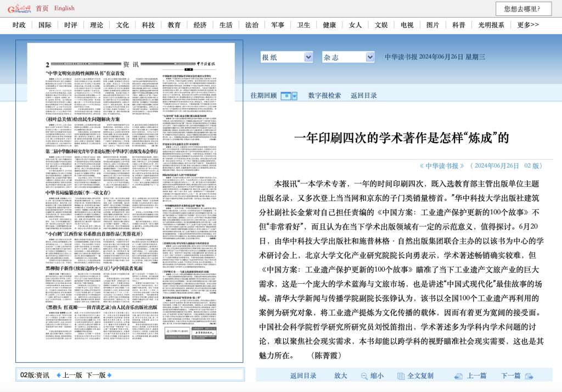Open the 报纸 dropdown list
Viewport: 562px width, 392px height.
tap(286, 57)
